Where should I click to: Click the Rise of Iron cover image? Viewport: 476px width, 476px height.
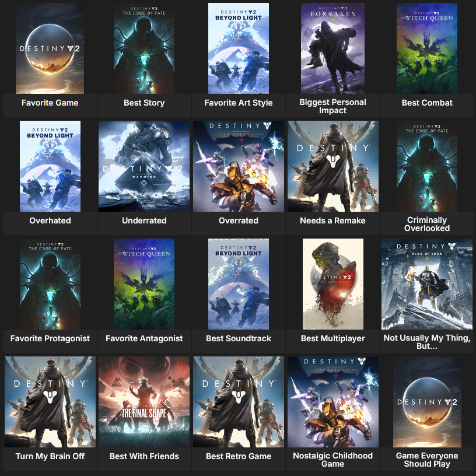coord(427,284)
